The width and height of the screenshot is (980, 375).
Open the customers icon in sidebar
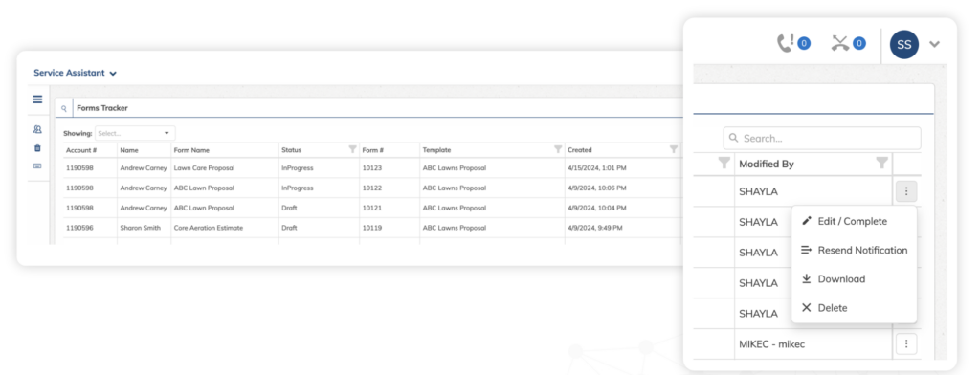(x=37, y=130)
